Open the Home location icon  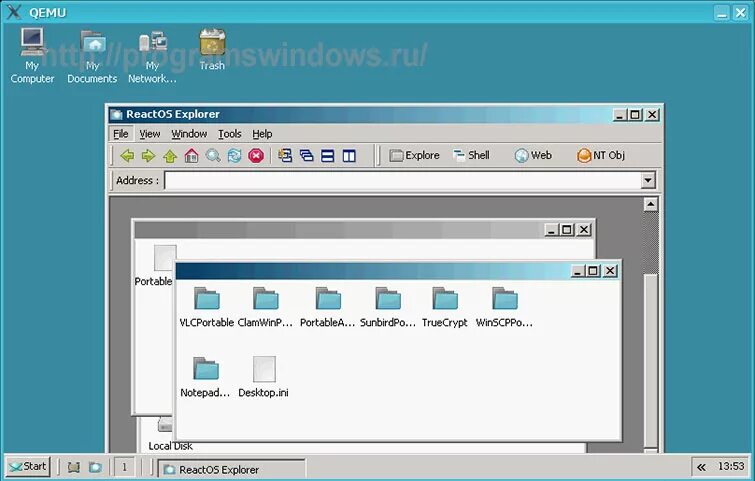click(x=191, y=156)
